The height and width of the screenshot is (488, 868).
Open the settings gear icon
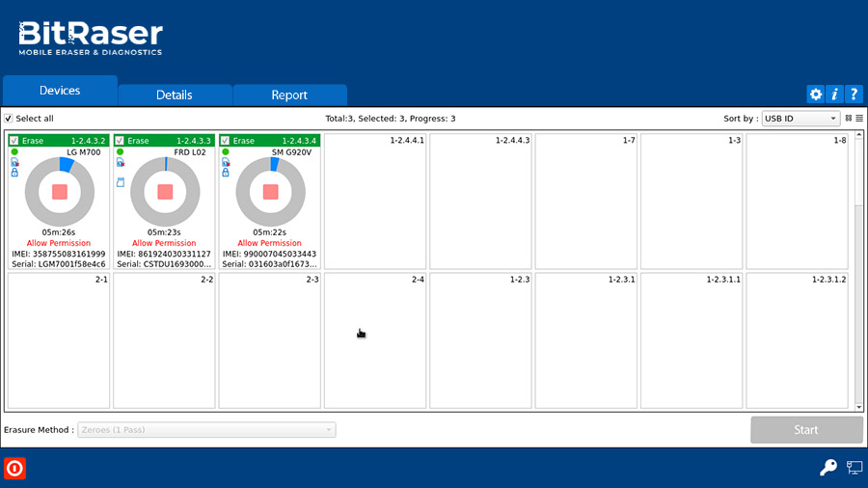click(815, 95)
